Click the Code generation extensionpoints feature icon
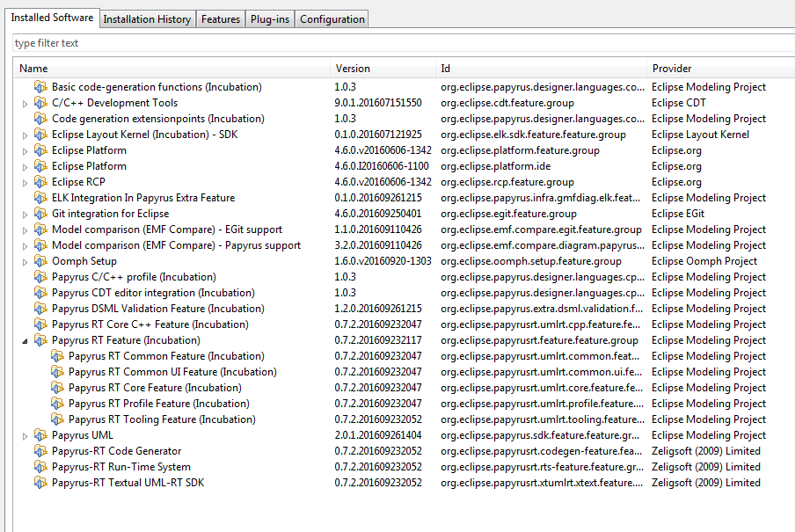The height and width of the screenshot is (532, 795). point(40,118)
